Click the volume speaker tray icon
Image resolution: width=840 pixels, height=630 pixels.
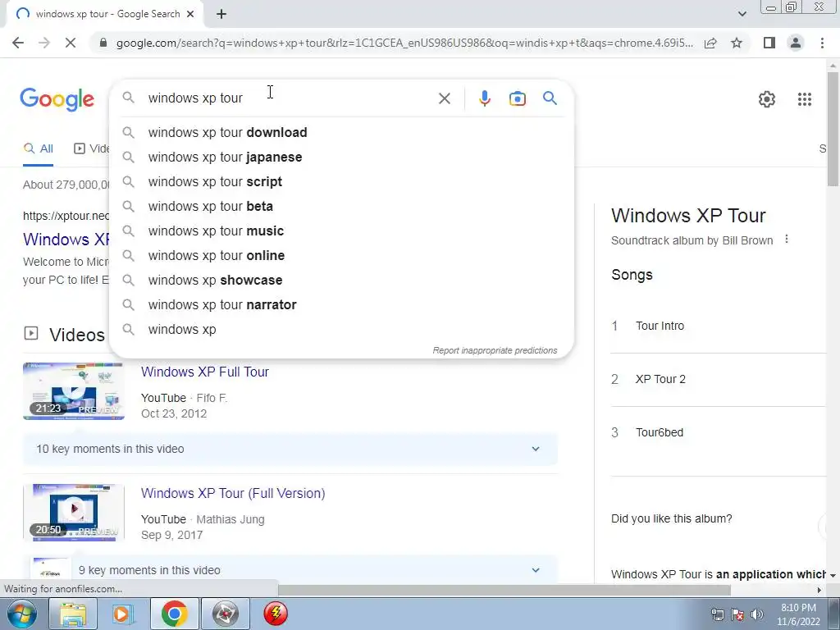click(x=757, y=614)
